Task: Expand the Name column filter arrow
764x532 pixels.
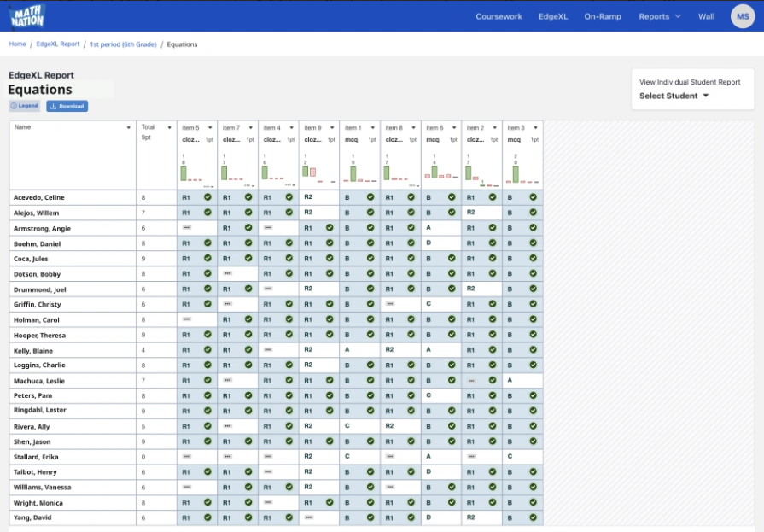Action: tap(128, 127)
